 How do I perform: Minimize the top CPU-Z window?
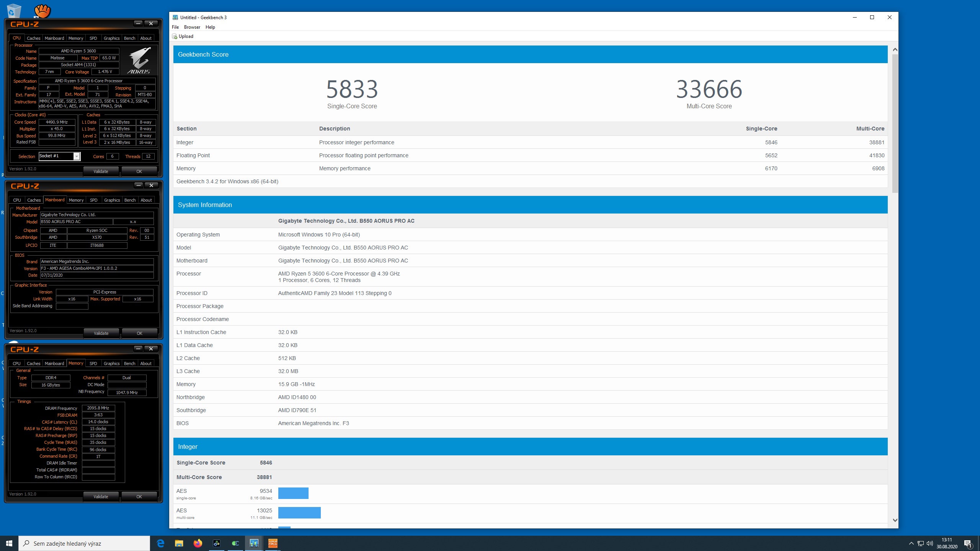138,23
